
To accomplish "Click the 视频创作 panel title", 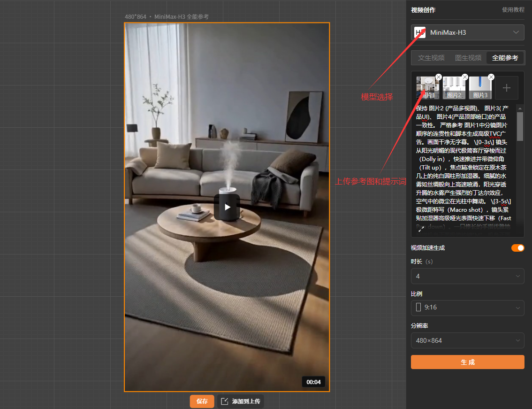I will click(423, 10).
